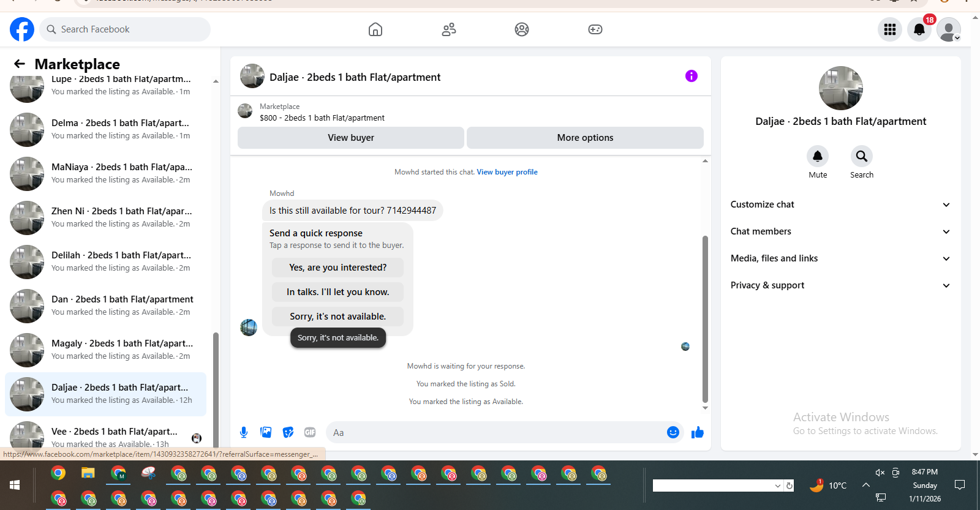
Task: Click Daljae's large profile picture in right panel
Action: click(841, 88)
